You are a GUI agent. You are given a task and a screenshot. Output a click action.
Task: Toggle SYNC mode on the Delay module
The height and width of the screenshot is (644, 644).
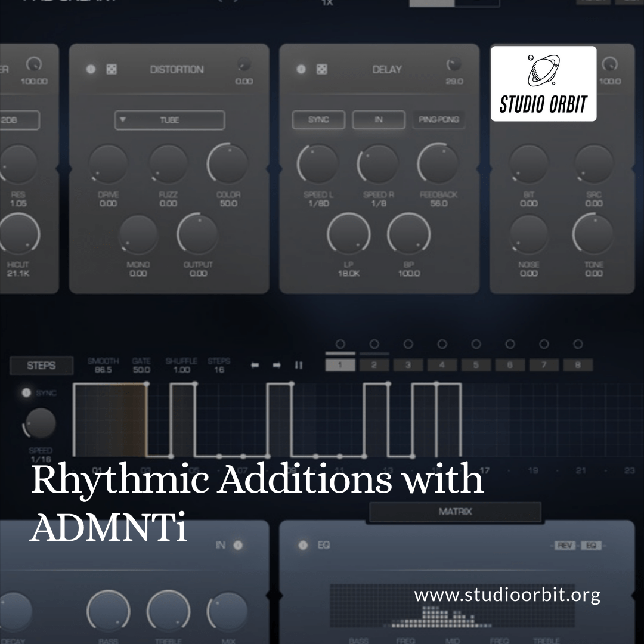(319, 120)
